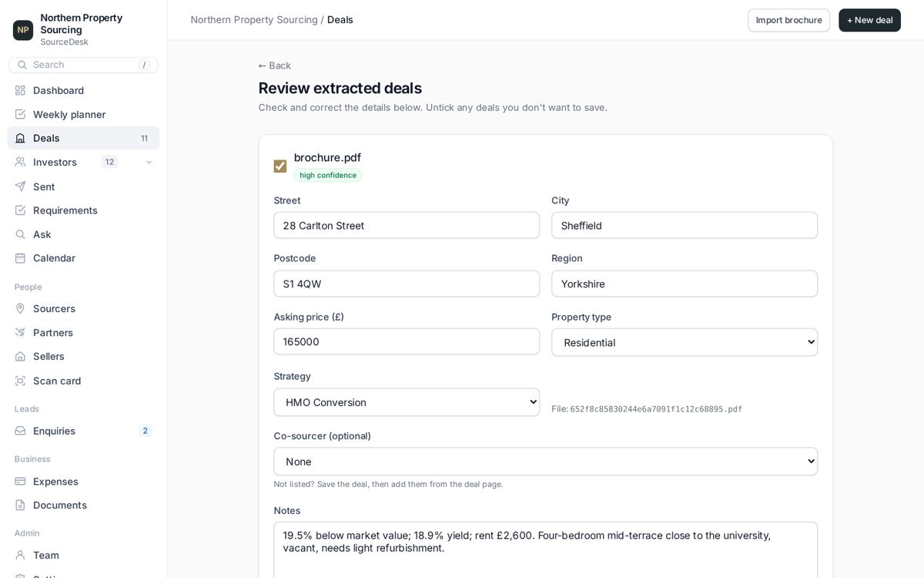This screenshot has width=924, height=578.
Task: Click the high confidence badge
Action: click(328, 175)
